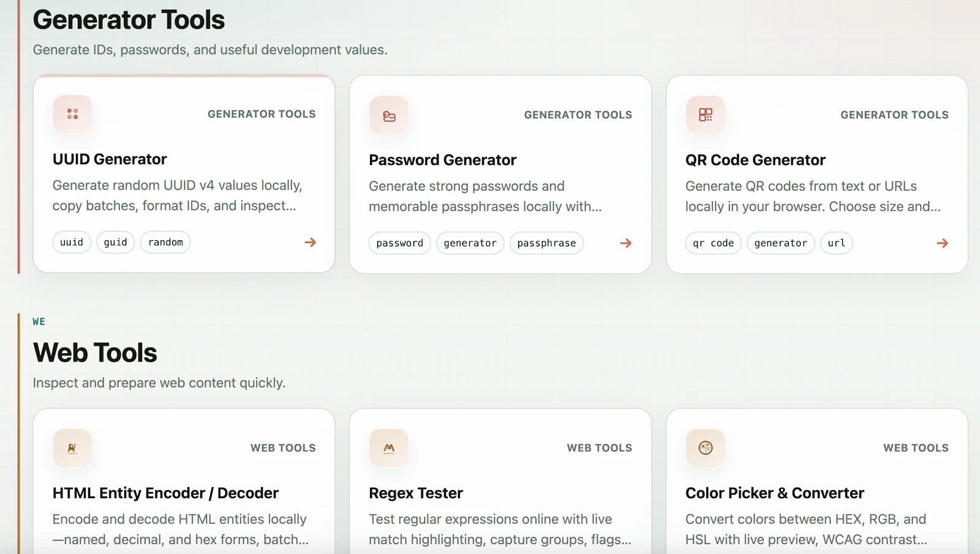Click 'Inspect and prepare web content quickly.' subtitle
The image size is (980, 554).
click(159, 383)
